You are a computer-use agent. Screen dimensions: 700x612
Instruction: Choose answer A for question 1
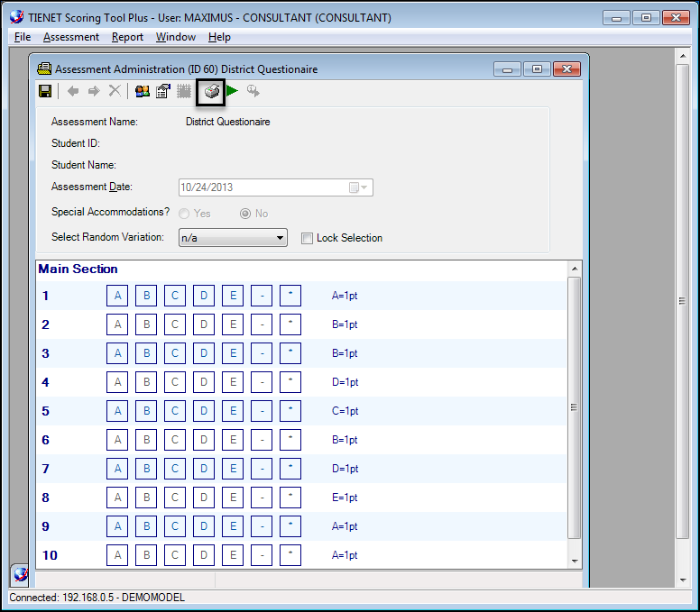[x=117, y=296]
